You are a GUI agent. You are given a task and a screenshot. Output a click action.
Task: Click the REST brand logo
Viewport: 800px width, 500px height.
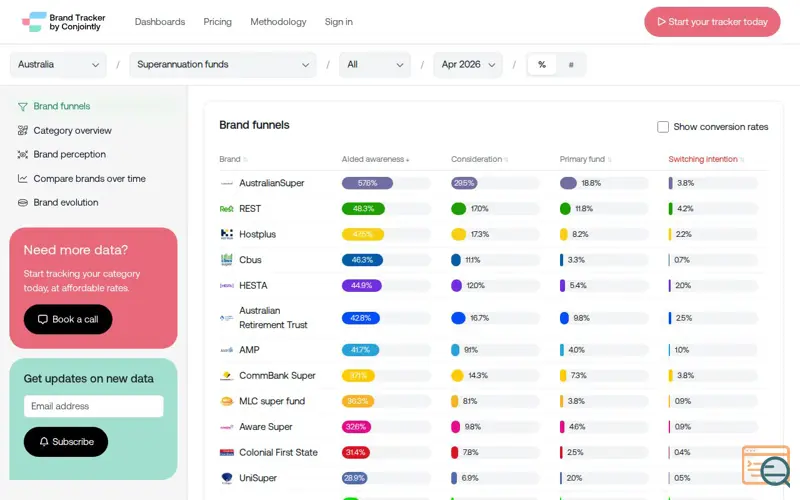click(227, 209)
